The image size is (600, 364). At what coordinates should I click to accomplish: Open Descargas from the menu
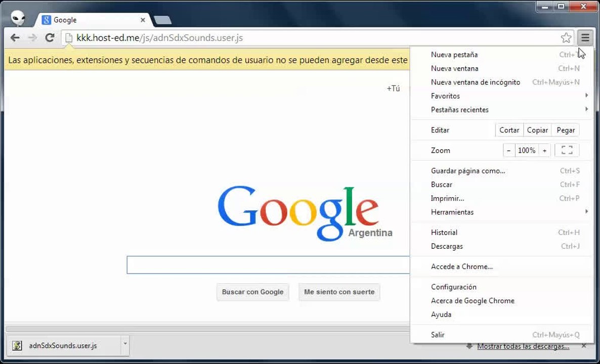502,246
